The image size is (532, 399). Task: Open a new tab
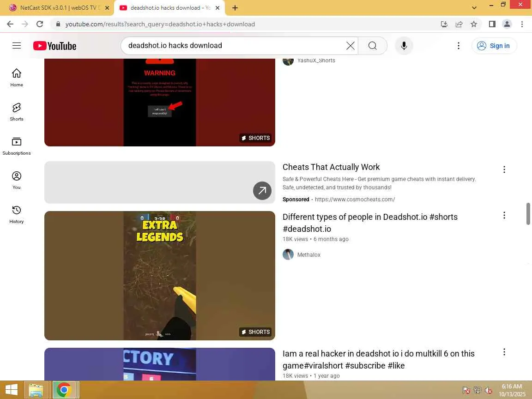click(x=235, y=8)
